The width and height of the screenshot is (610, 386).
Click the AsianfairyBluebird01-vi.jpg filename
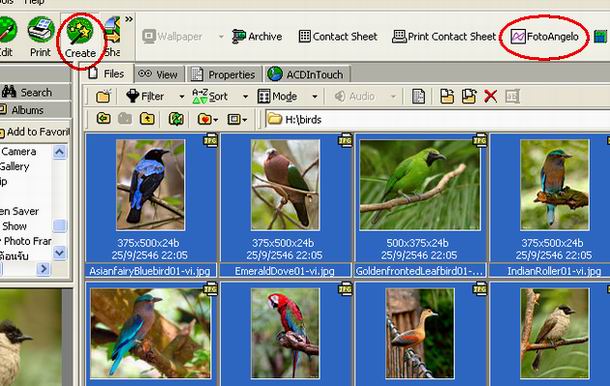click(150, 271)
